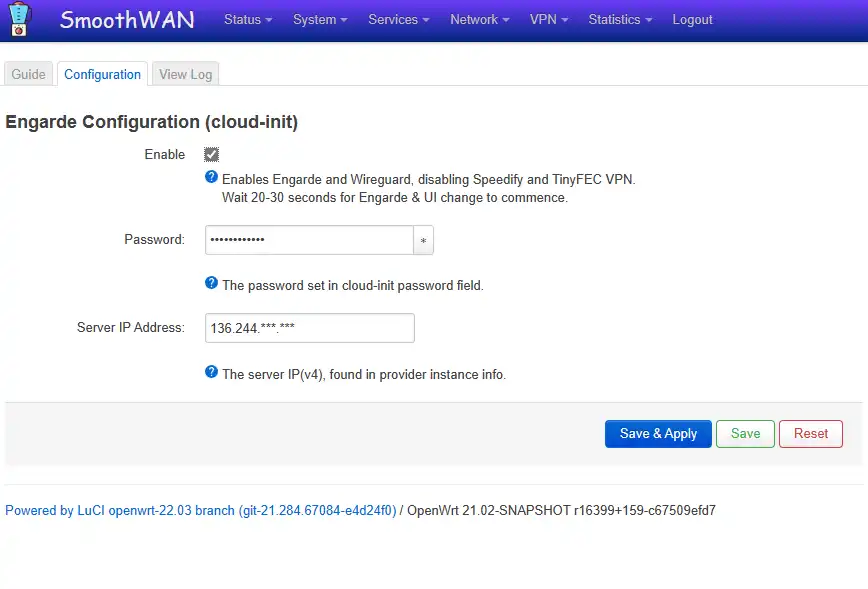The height and width of the screenshot is (589, 868).
Task: Switch to the Guide tab
Action: tap(28, 74)
